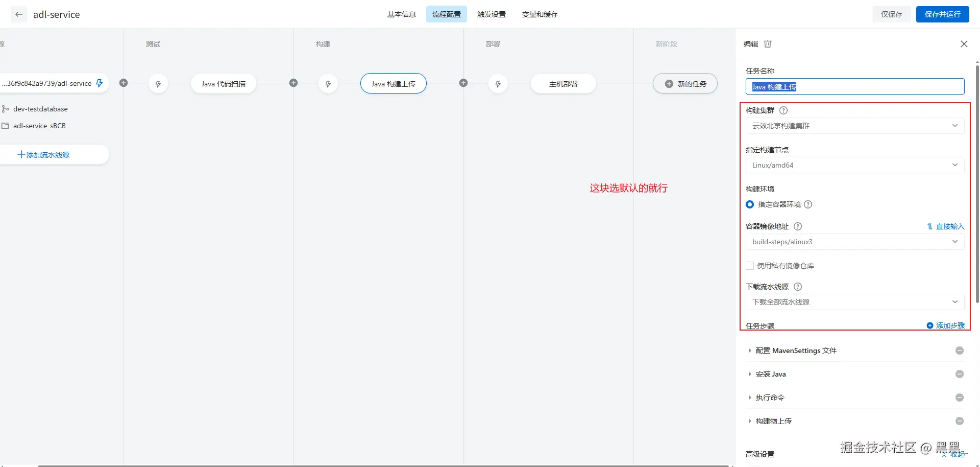Click the lightning icon before Java 构建上传

point(328,84)
